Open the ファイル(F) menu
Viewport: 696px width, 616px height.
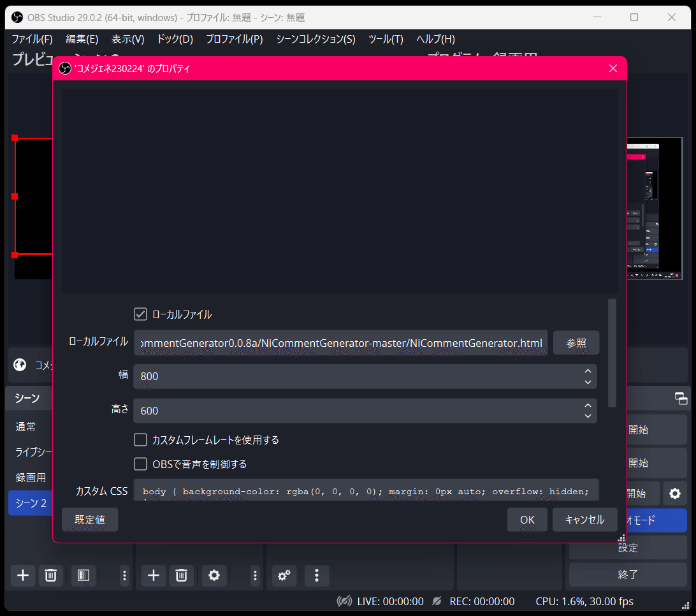[x=32, y=39]
